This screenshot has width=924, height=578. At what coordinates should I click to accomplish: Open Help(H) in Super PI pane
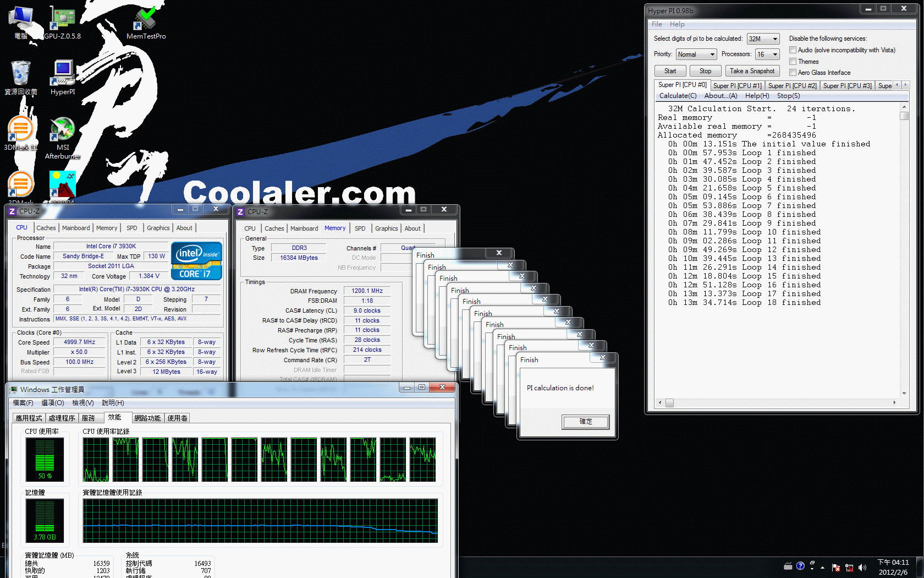tap(757, 96)
